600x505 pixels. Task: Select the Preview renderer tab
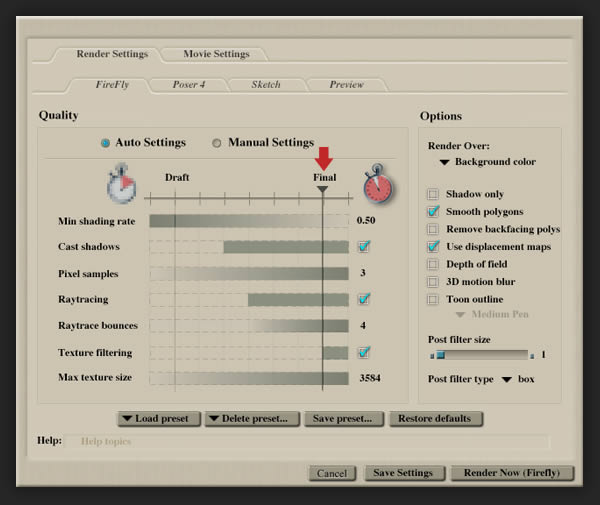coord(347,85)
